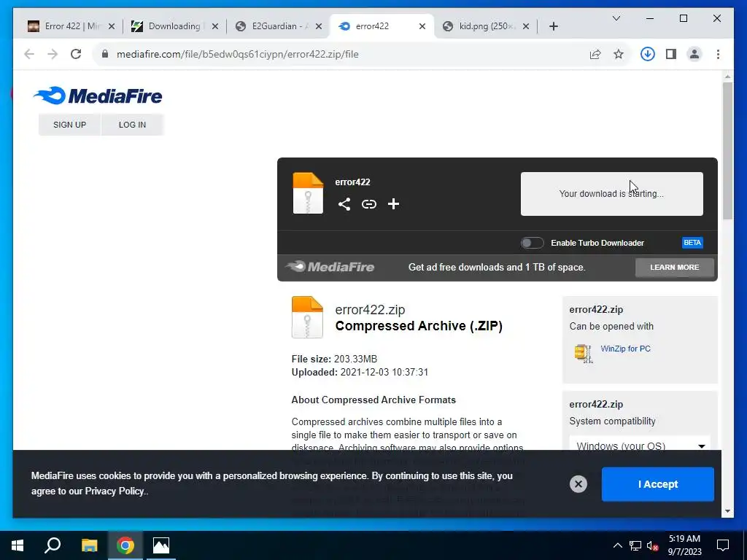
Task: Click the browser forward arrow
Action: (x=53, y=54)
